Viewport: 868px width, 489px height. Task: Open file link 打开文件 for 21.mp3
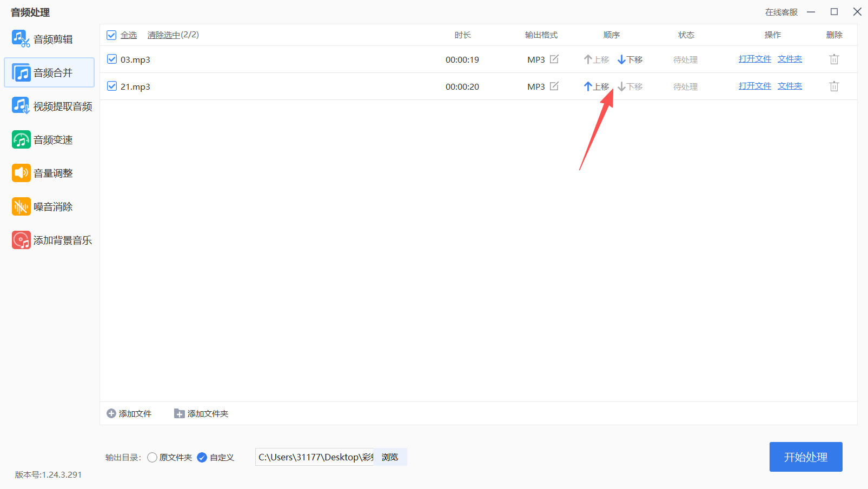pyautogui.click(x=755, y=86)
